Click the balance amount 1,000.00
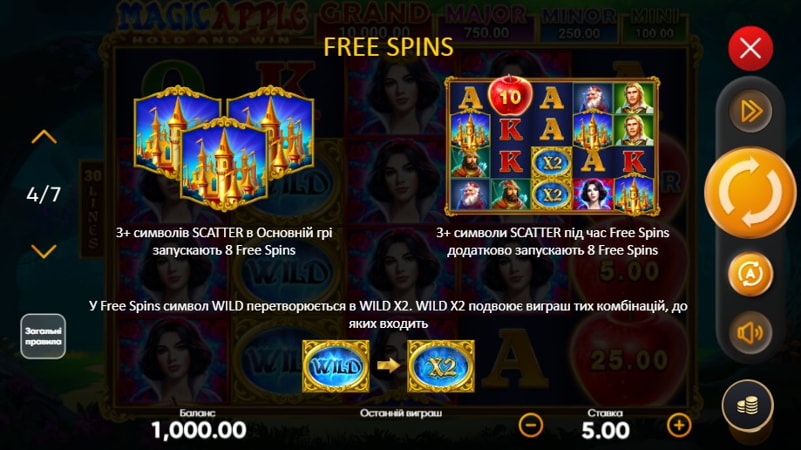The image size is (801, 450). tap(199, 430)
